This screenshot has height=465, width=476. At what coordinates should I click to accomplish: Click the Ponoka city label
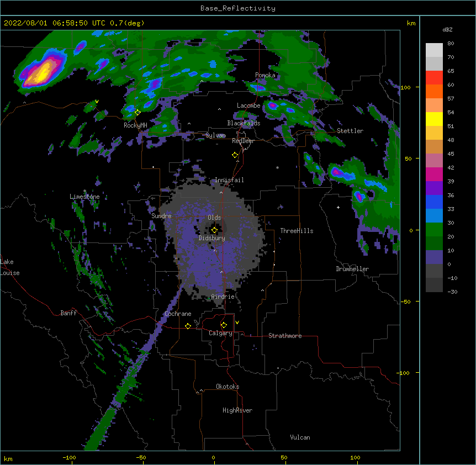tap(265, 75)
